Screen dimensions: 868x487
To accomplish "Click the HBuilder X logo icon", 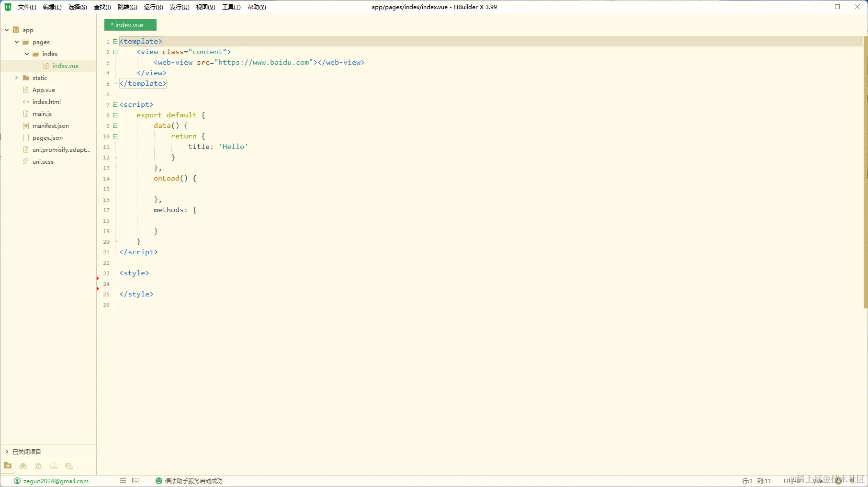I will pos(8,7).
